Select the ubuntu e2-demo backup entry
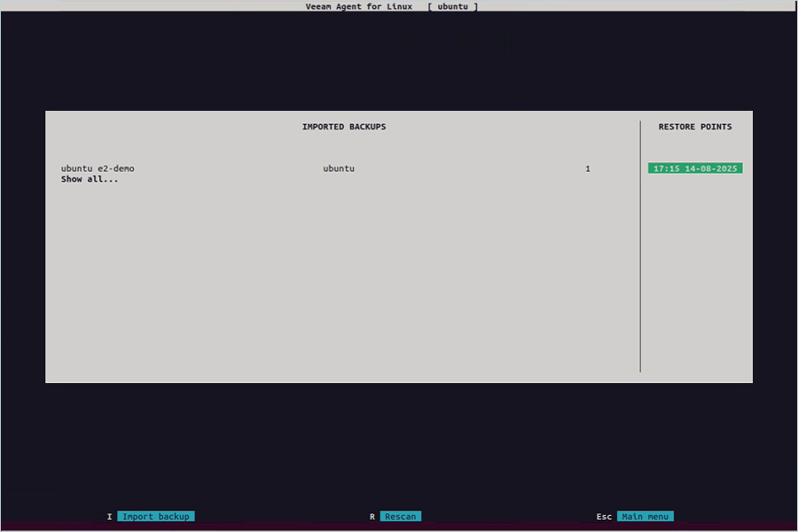The image size is (798, 532). (x=98, y=168)
